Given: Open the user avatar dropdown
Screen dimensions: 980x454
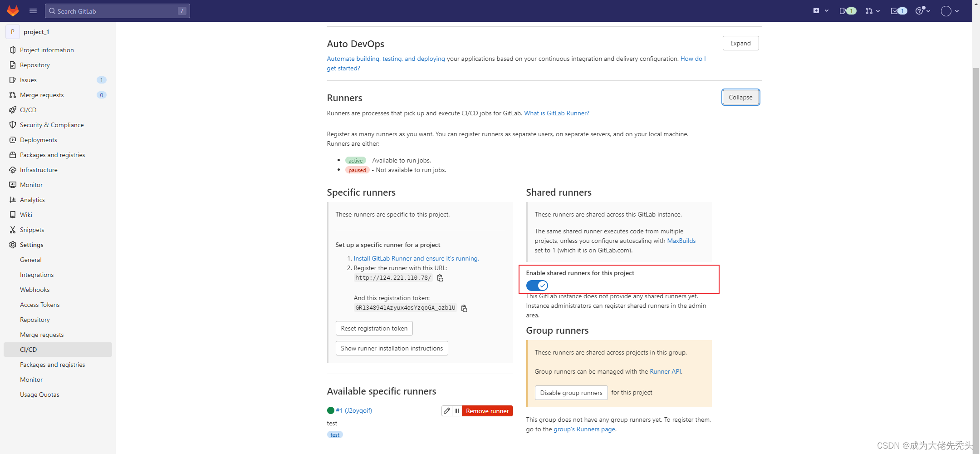Looking at the screenshot, I should 950,11.
